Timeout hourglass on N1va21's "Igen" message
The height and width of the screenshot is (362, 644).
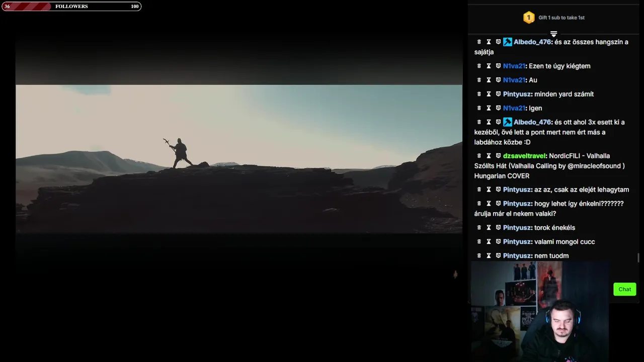point(489,108)
